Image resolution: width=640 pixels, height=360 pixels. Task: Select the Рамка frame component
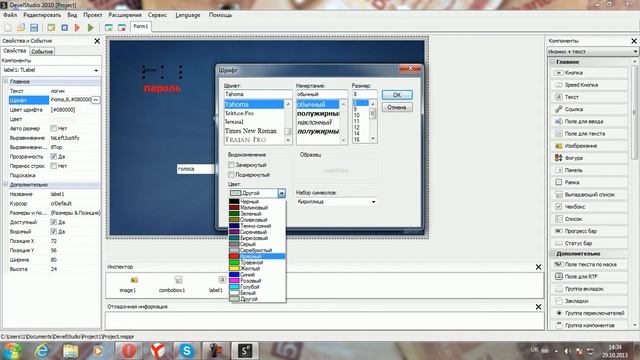click(x=589, y=182)
